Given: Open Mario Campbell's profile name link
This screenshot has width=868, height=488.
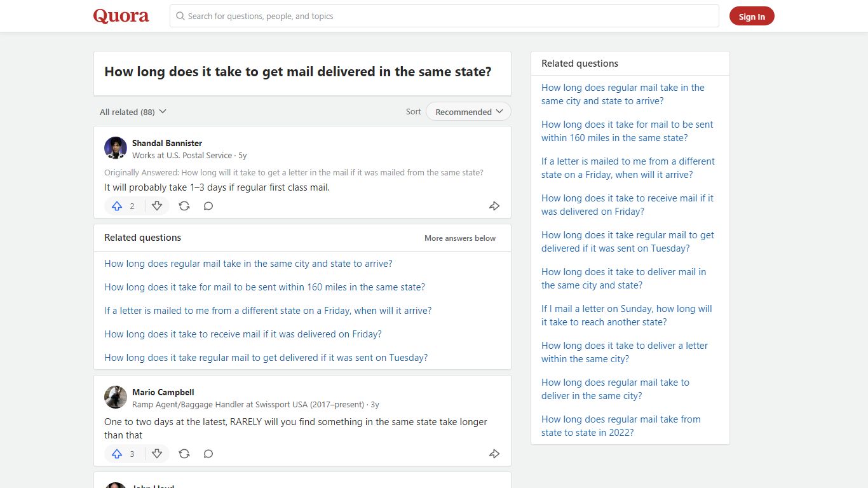Looking at the screenshot, I should [163, 392].
